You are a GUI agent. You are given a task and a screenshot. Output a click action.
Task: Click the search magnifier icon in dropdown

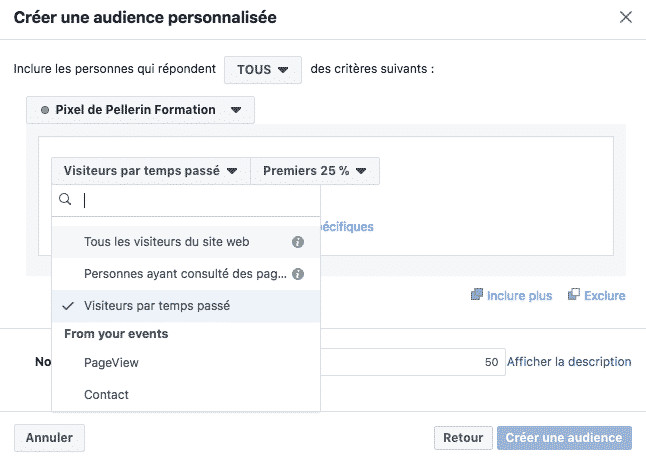(x=66, y=200)
